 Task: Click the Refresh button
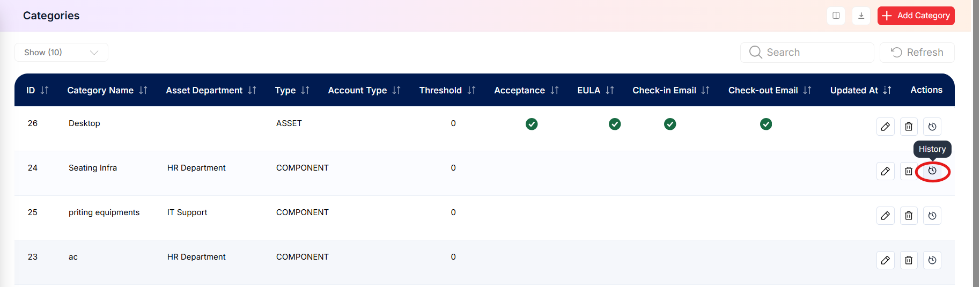click(917, 53)
